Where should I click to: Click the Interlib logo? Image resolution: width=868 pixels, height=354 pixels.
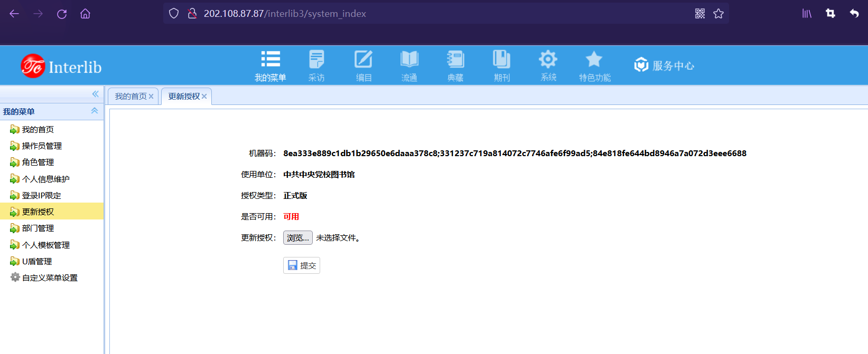coord(61,66)
